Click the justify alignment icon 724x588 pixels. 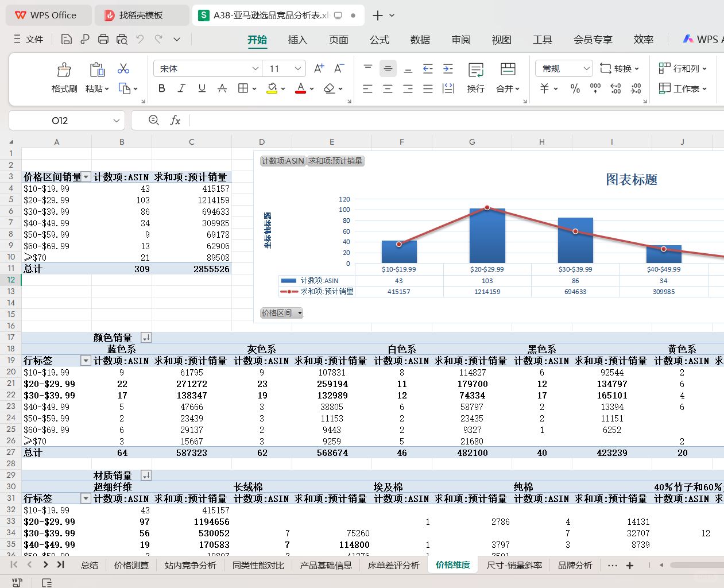[428, 88]
